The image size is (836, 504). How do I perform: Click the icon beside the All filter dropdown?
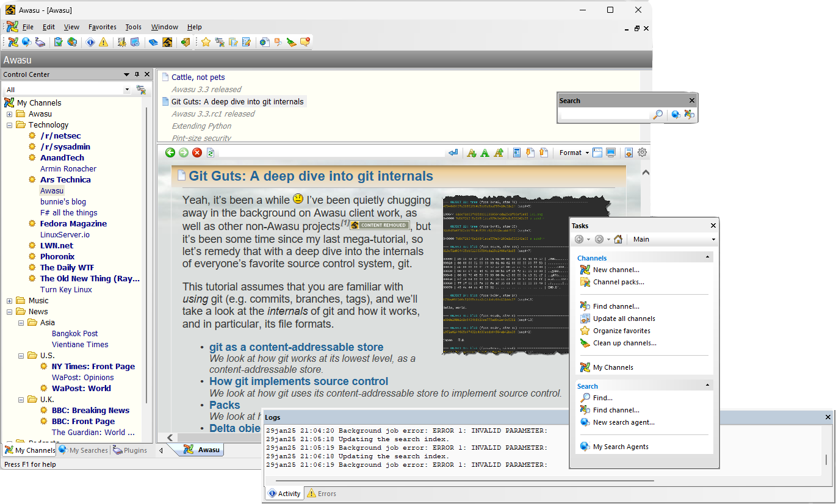[141, 90]
